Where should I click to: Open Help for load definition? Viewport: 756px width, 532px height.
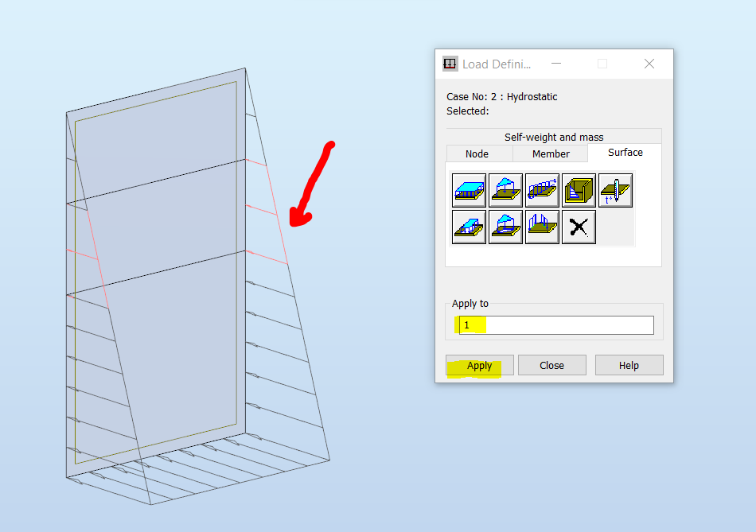tap(629, 365)
